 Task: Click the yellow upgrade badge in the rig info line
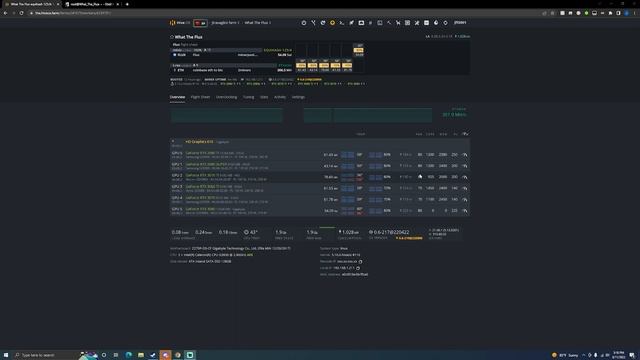[309, 80]
